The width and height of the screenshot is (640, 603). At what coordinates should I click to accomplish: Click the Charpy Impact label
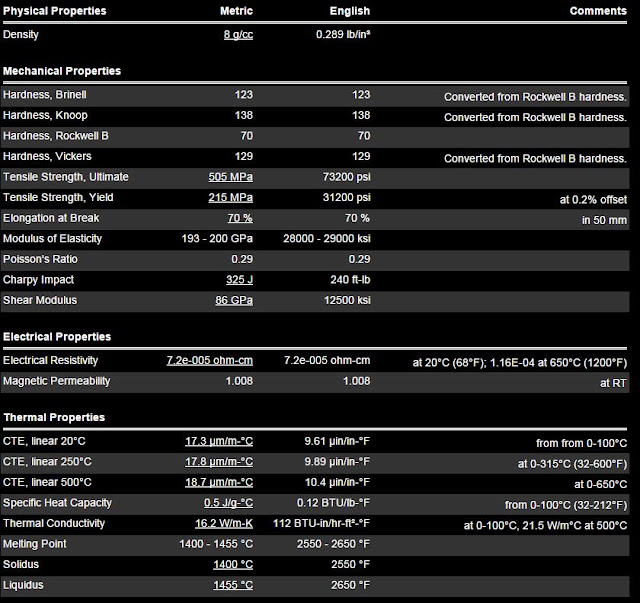pyautogui.click(x=39, y=280)
